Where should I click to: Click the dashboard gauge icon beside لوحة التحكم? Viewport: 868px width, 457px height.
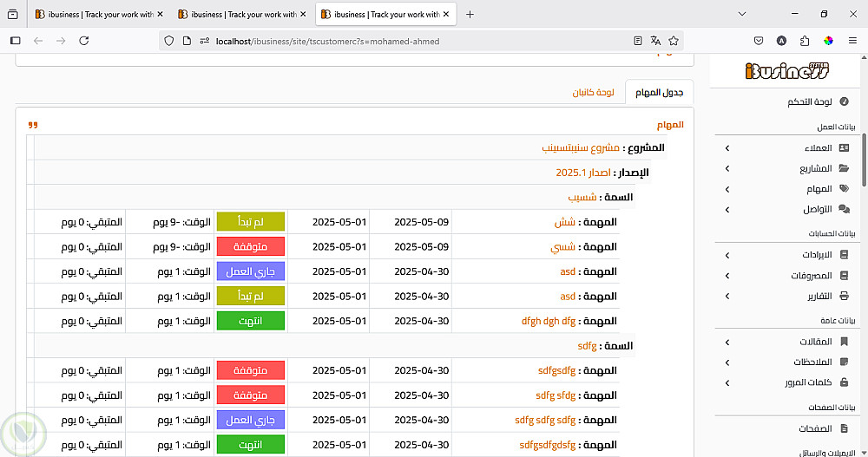pyautogui.click(x=844, y=101)
